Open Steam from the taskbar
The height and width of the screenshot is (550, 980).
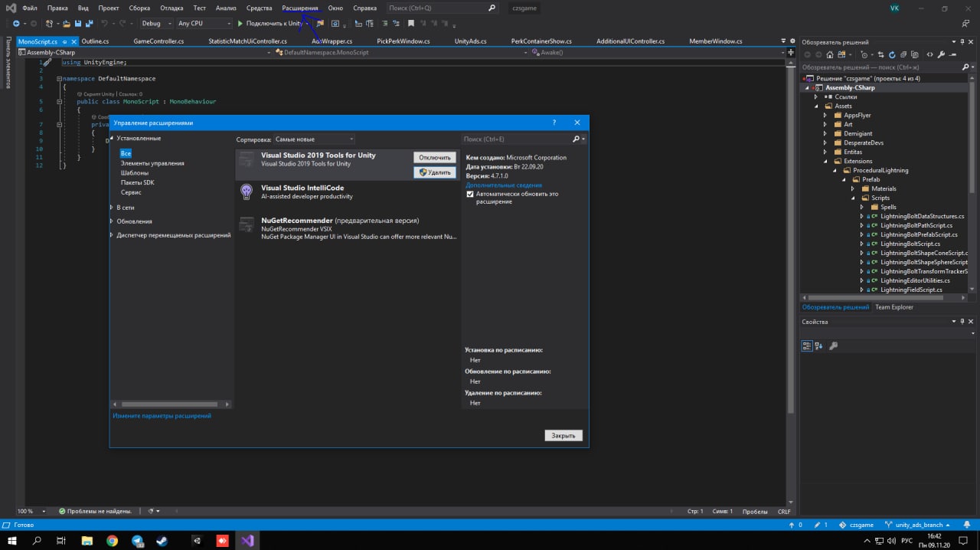163,541
